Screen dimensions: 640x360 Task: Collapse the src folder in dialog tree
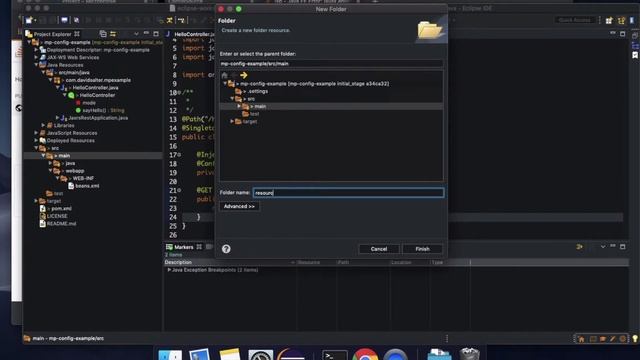tap(232, 99)
